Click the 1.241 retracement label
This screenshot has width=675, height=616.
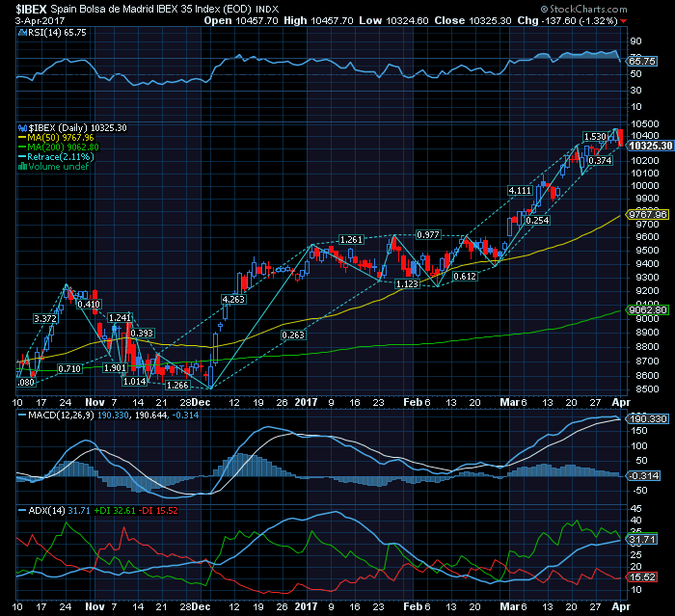120,318
